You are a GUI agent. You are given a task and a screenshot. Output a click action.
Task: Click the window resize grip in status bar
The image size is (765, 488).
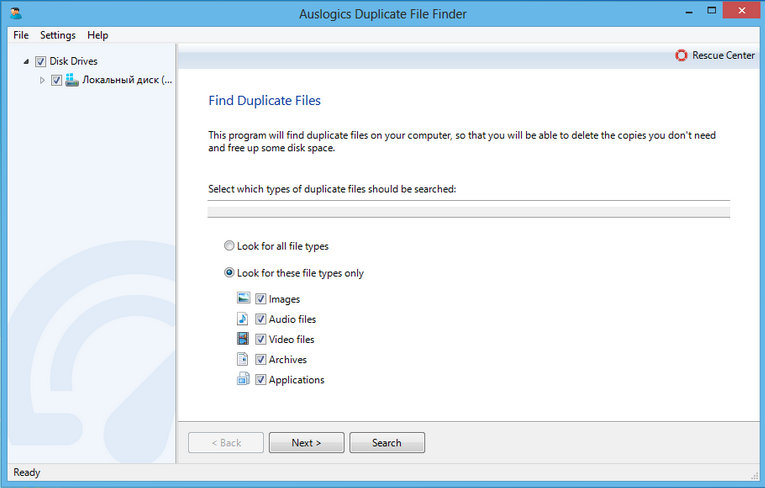pyautogui.click(x=754, y=475)
